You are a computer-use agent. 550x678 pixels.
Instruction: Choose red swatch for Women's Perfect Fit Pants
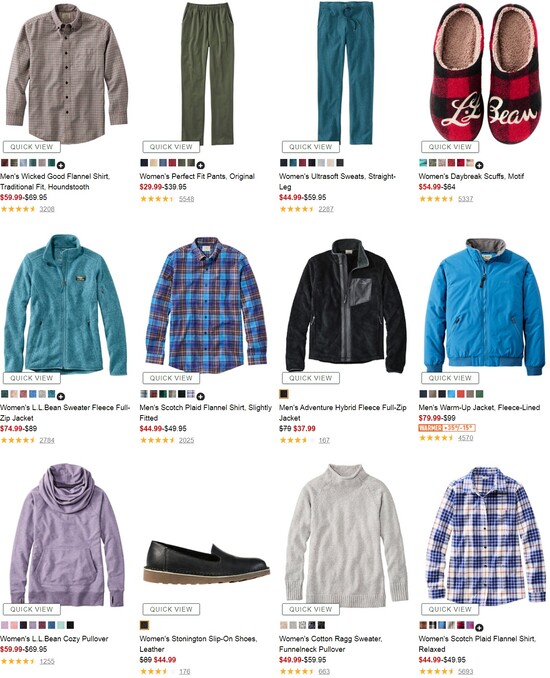click(172, 163)
